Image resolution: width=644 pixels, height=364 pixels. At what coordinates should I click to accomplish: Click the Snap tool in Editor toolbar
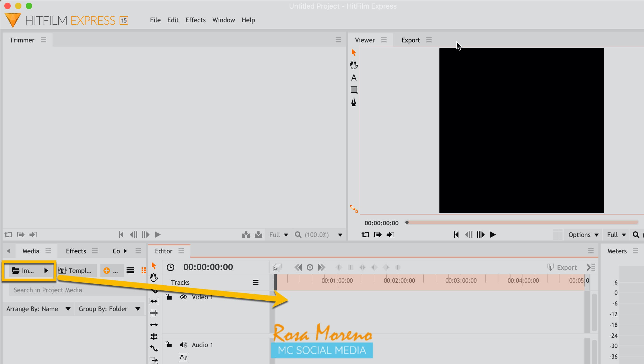click(154, 337)
